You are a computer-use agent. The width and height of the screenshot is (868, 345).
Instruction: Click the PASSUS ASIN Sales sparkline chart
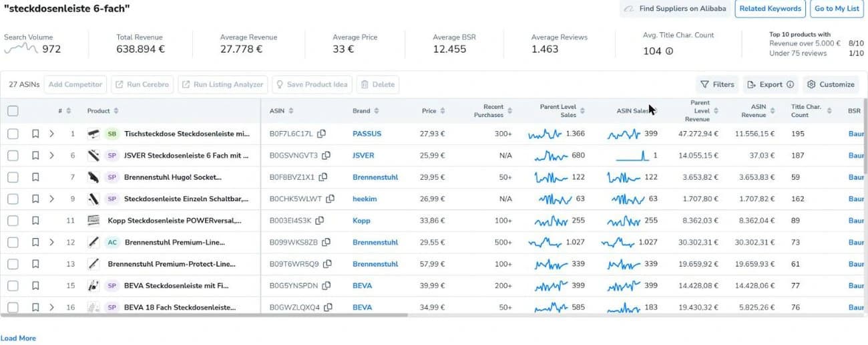[624, 134]
